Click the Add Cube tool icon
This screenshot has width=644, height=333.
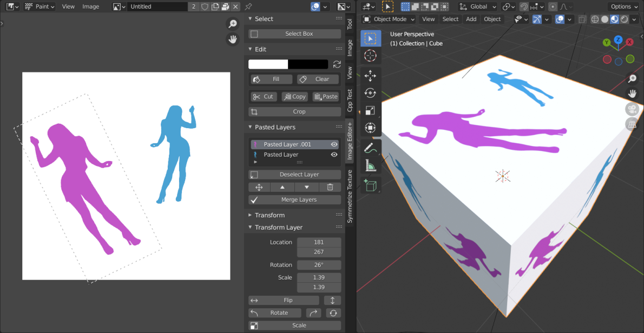(370, 185)
